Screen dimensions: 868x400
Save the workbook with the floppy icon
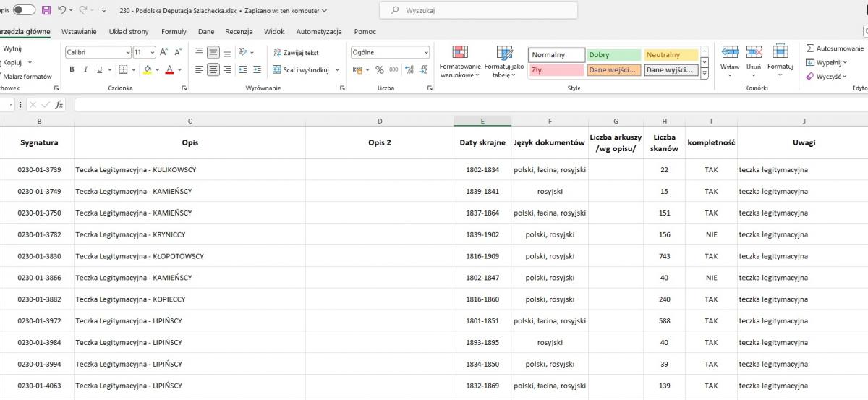tap(46, 10)
